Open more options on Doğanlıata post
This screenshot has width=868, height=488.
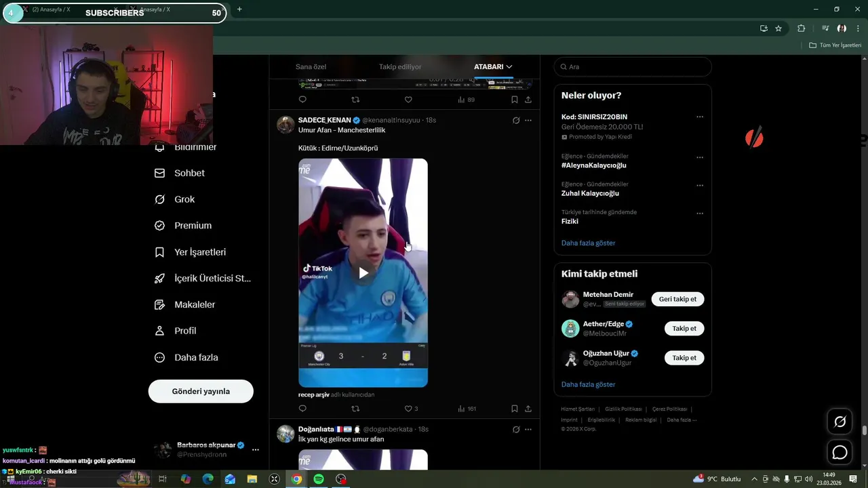pos(528,429)
